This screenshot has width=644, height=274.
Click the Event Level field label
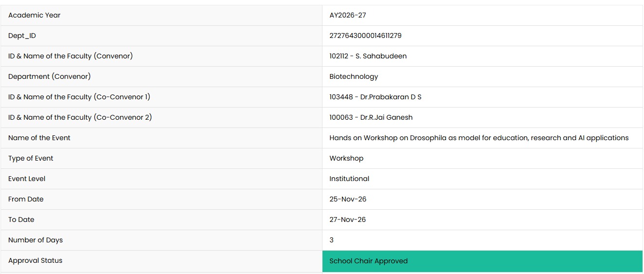(27, 179)
